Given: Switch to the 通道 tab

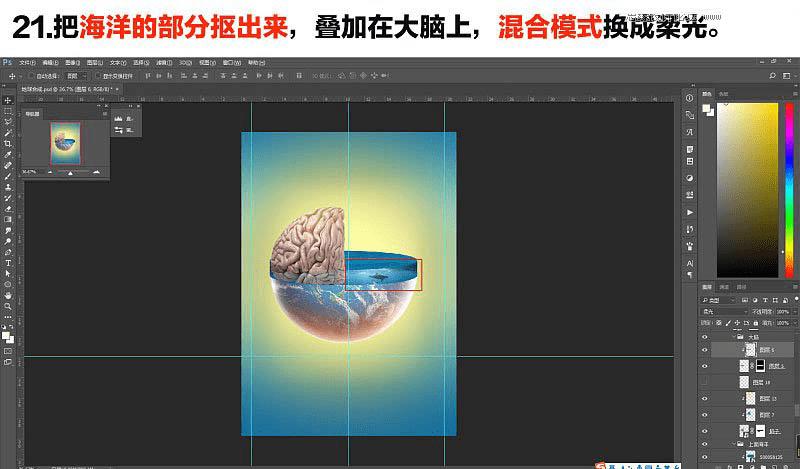Looking at the screenshot, I should click(724, 287).
